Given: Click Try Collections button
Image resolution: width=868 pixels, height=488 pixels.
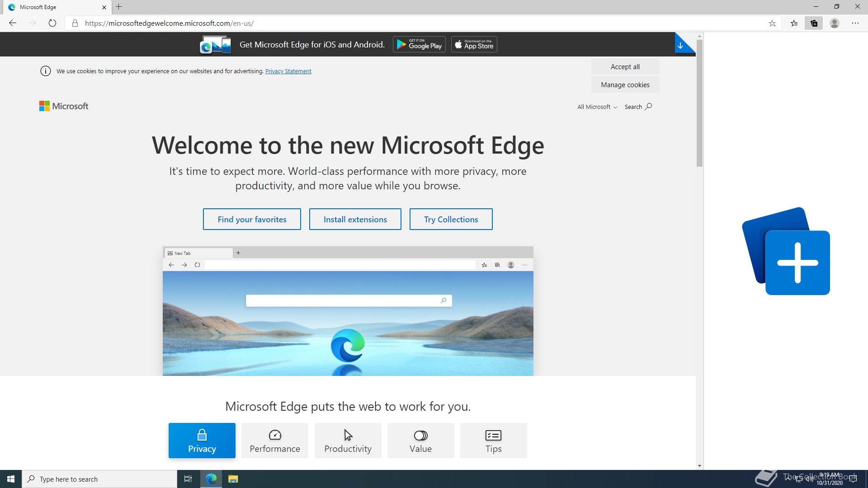Looking at the screenshot, I should 451,219.
